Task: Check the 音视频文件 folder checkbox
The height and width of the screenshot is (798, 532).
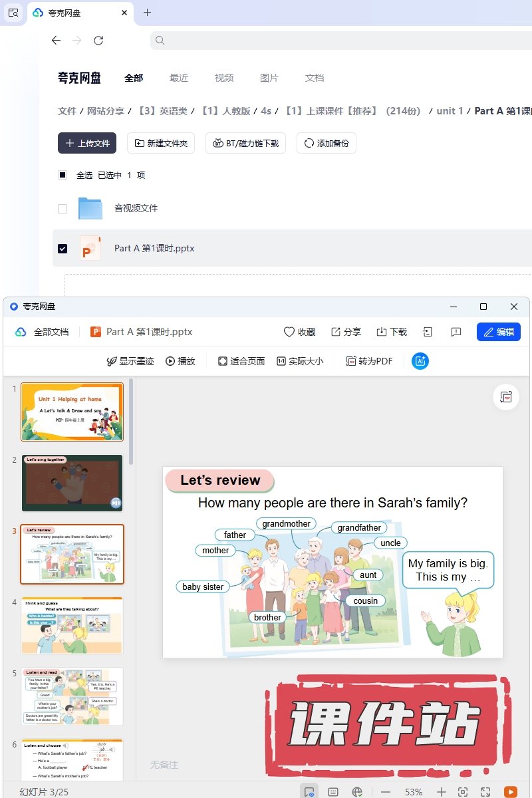Action: click(x=63, y=208)
